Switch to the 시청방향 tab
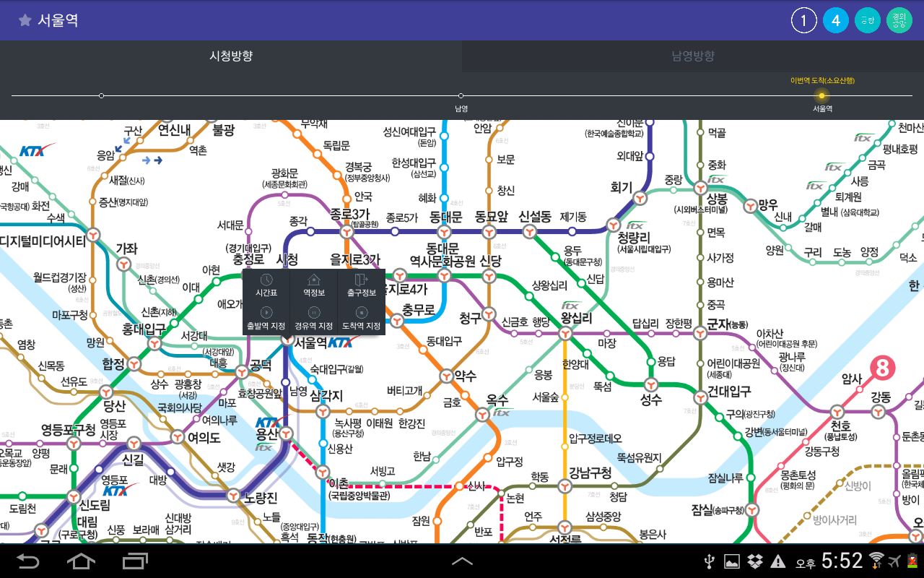The height and width of the screenshot is (578, 924). point(231,56)
